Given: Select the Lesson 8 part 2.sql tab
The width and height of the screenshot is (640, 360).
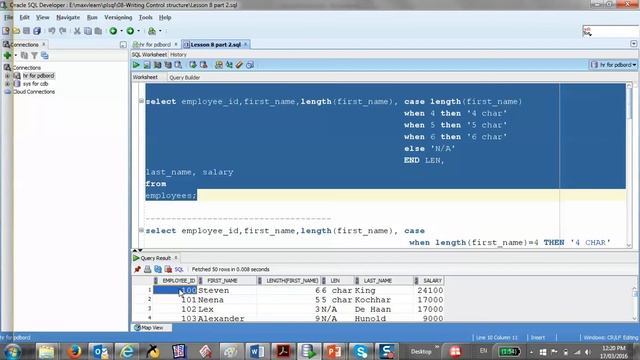Looking at the screenshot, I should pos(216,44).
